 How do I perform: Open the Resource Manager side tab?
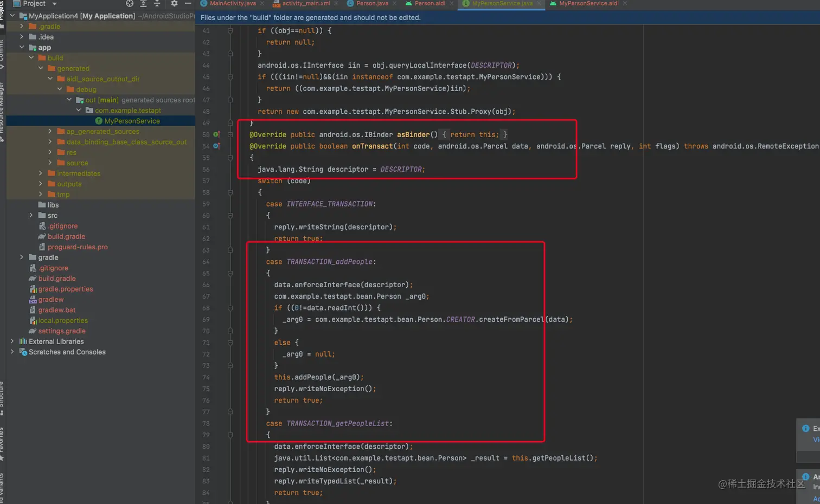click(x=2, y=111)
